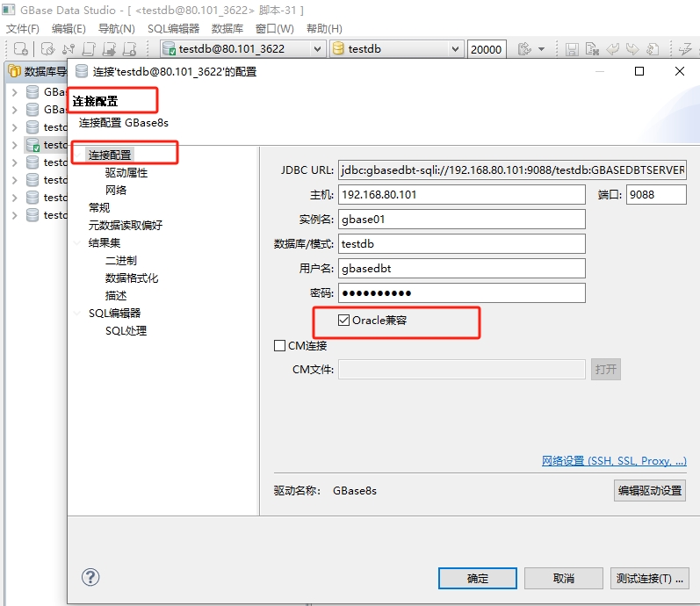
Task: Click the 密码 password field
Action: [x=462, y=293]
